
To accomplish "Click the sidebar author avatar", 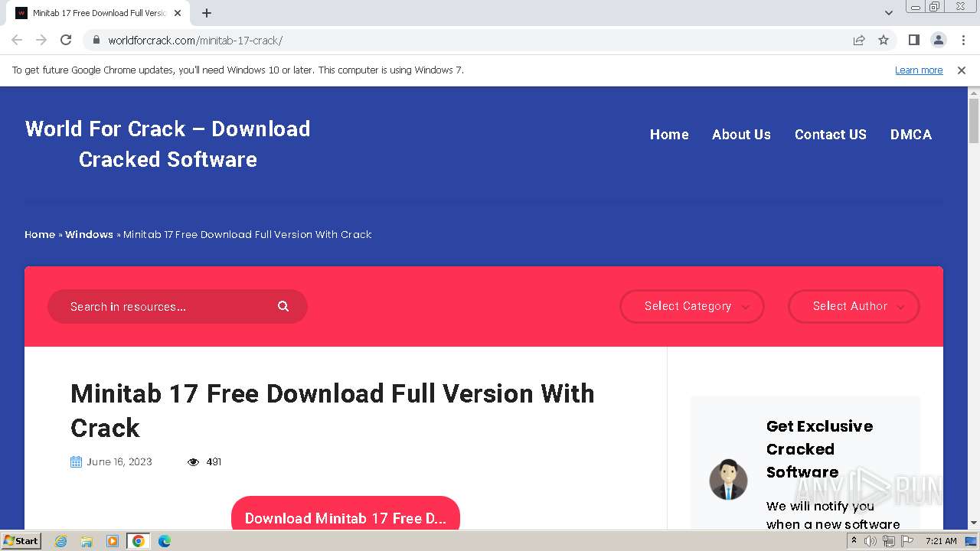I will click(x=728, y=480).
